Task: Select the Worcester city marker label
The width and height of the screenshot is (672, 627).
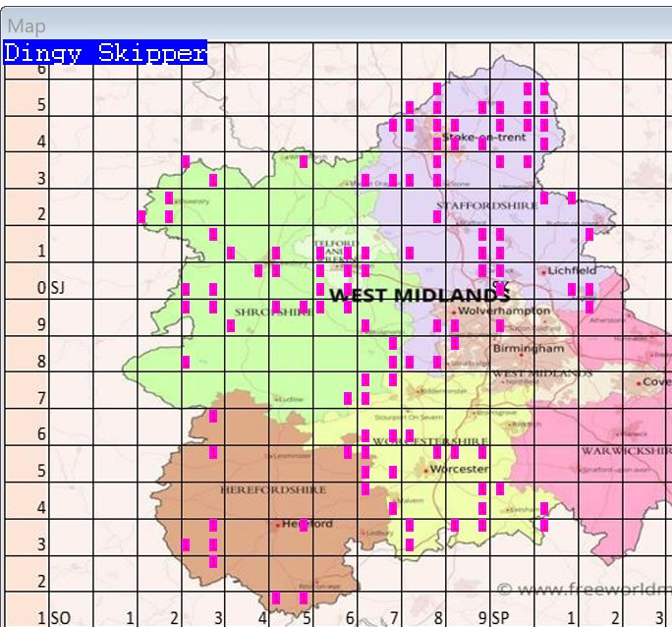Action: (x=460, y=470)
